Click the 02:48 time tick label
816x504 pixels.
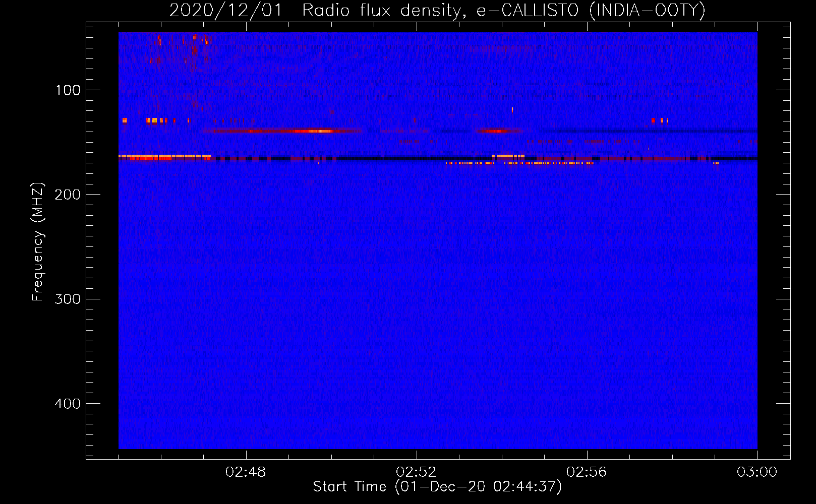coord(246,472)
